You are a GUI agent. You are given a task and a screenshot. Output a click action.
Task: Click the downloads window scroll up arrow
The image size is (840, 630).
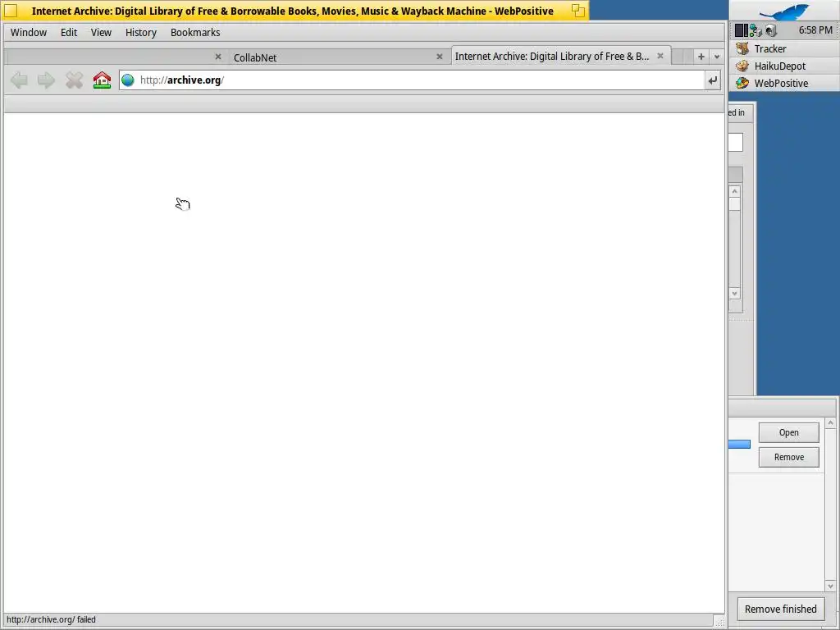[x=830, y=423]
